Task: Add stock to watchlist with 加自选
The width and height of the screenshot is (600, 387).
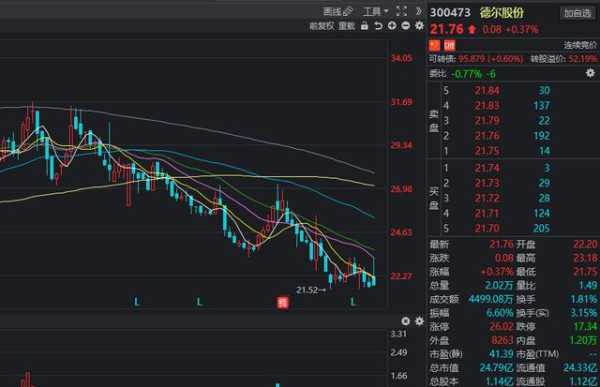Action: (x=577, y=13)
